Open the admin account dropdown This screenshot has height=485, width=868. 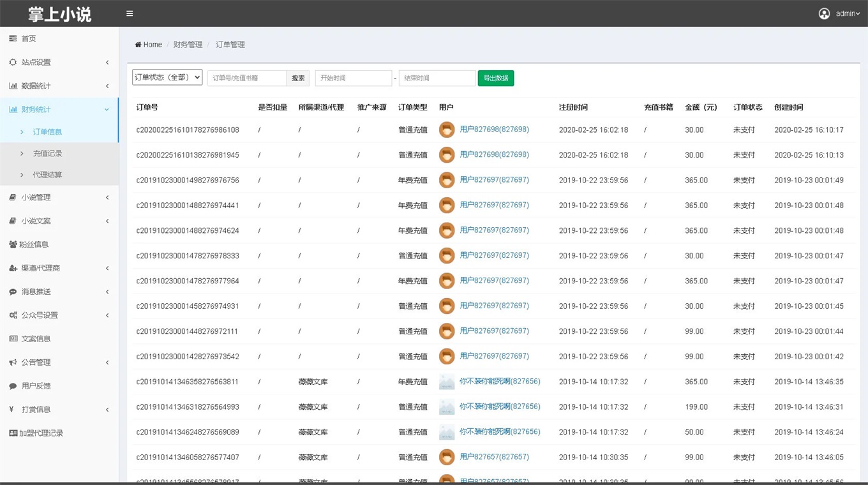pyautogui.click(x=848, y=13)
